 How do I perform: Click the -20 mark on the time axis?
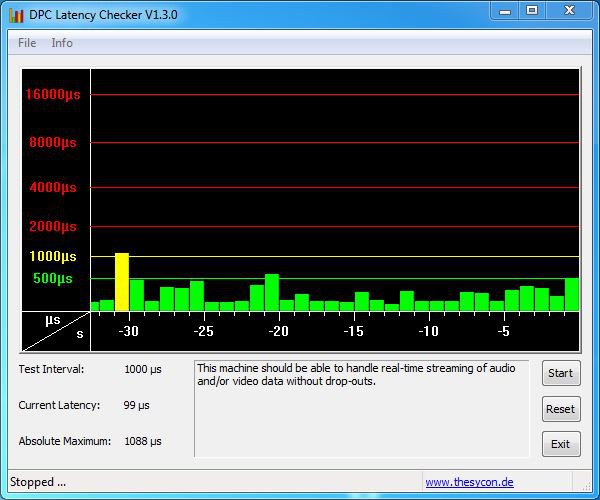coord(278,331)
